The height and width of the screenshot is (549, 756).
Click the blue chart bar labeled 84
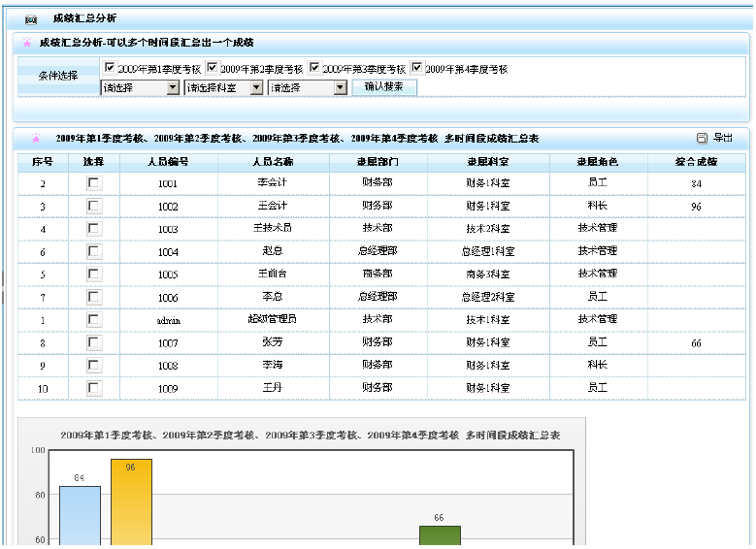click(80, 515)
